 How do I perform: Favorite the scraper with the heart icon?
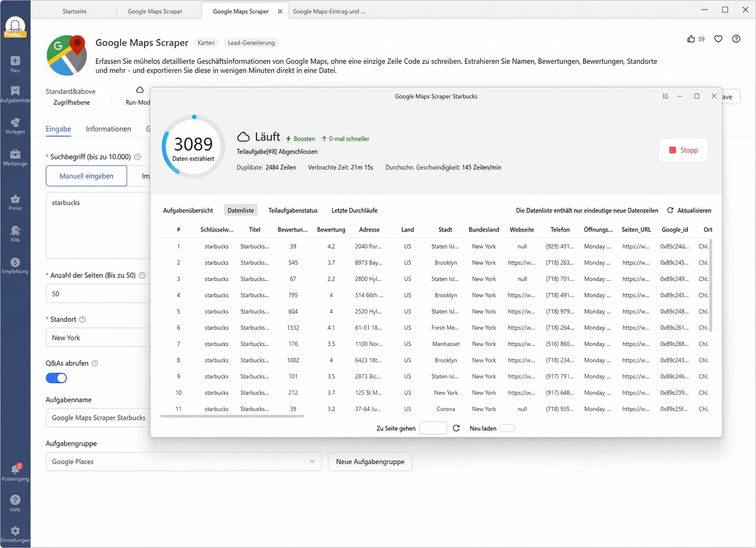click(x=718, y=39)
